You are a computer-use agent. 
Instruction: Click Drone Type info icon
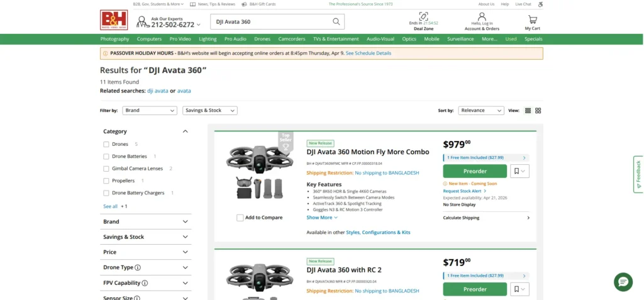click(x=138, y=267)
